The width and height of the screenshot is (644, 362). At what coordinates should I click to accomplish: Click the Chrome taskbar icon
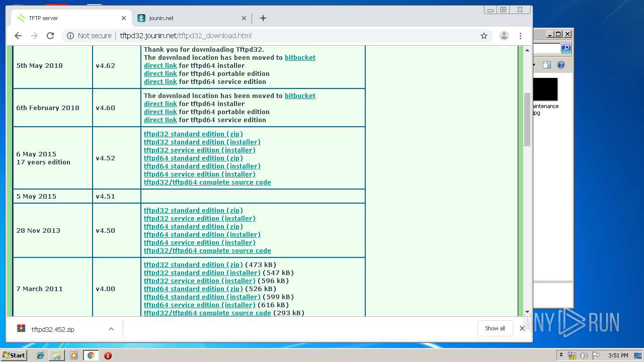tap(91, 355)
